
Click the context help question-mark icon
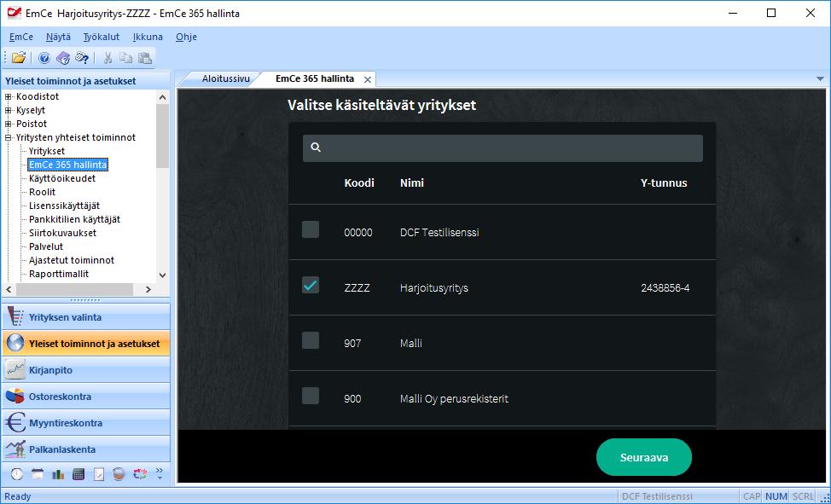click(x=82, y=58)
